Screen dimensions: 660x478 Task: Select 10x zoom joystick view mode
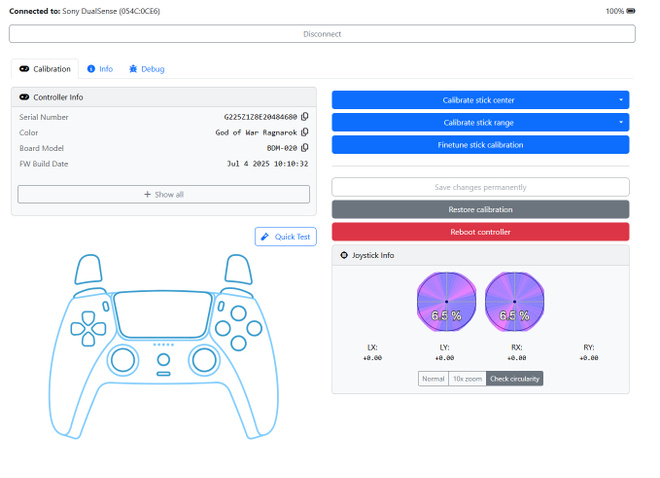(467, 379)
